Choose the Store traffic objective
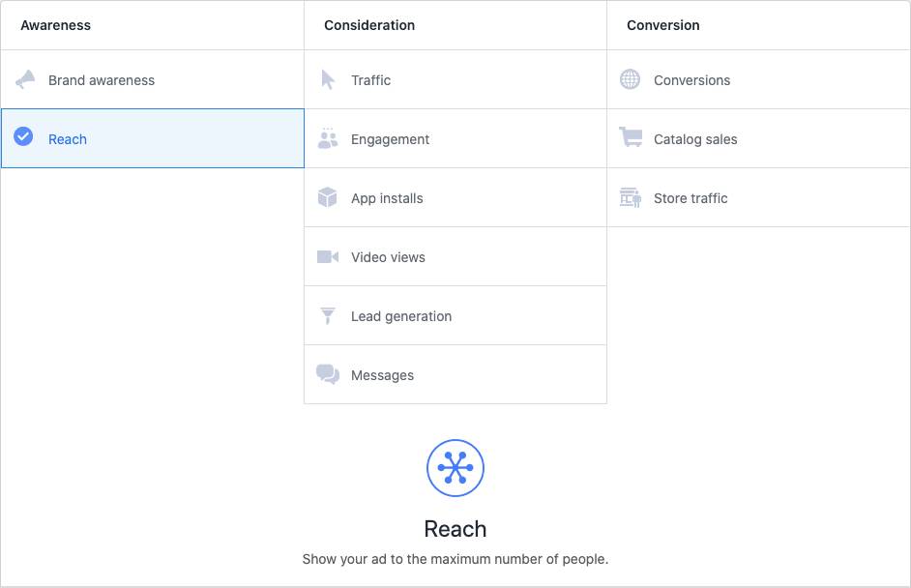 pyautogui.click(x=689, y=197)
